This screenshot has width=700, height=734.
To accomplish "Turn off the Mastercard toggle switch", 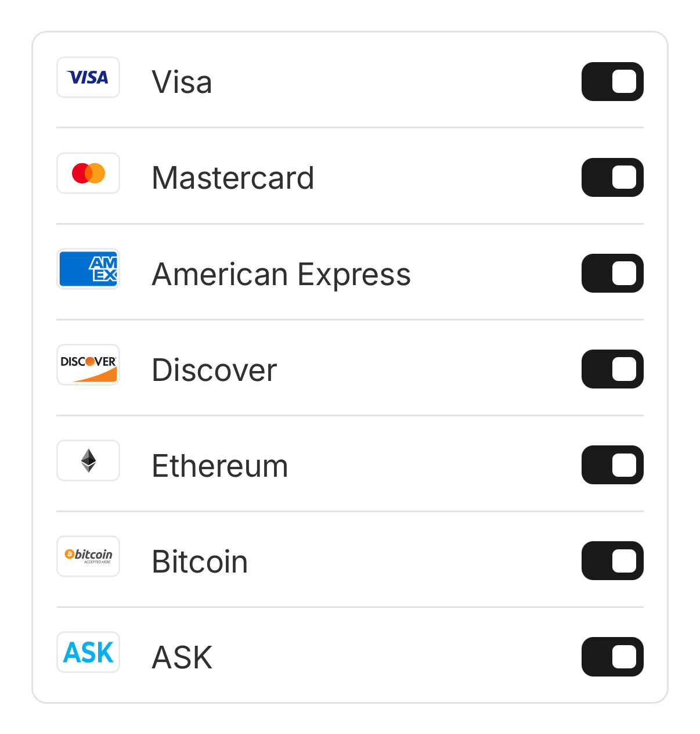I will tap(612, 178).
